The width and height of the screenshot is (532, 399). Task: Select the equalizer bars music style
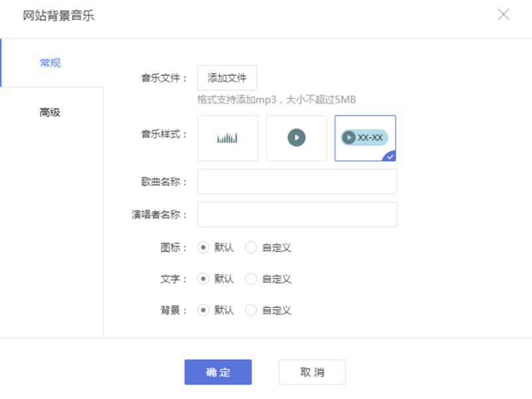point(227,138)
